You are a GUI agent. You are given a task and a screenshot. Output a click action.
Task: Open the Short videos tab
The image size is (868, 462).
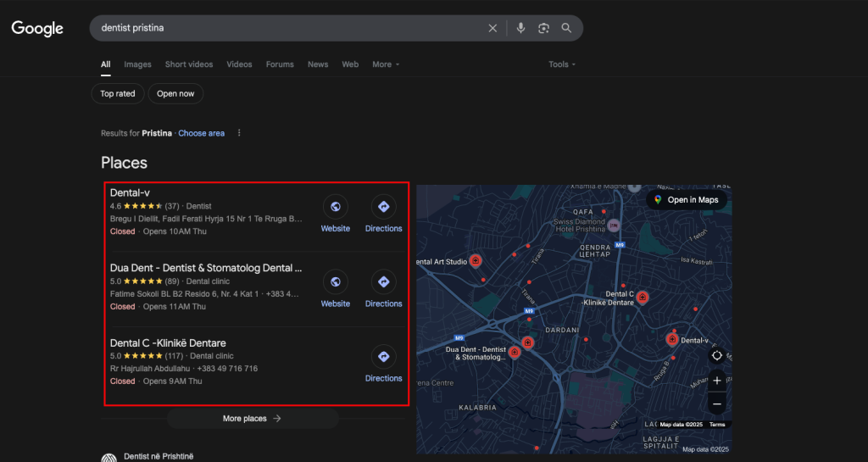tap(189, 64)
